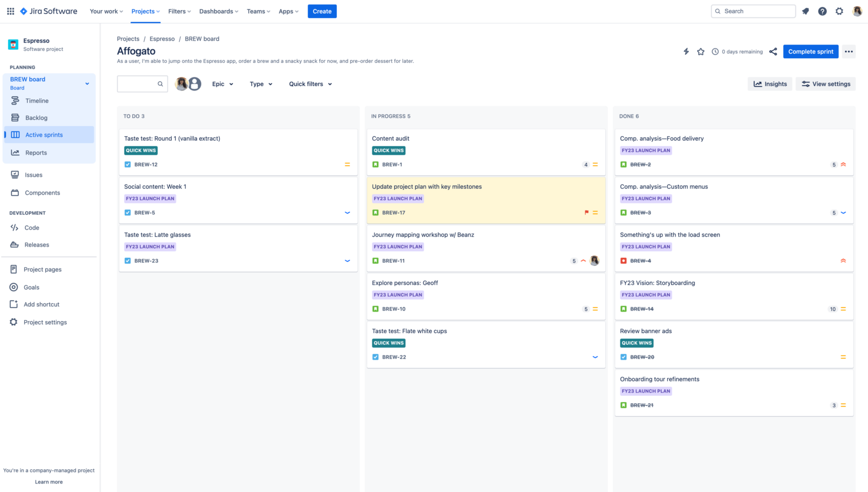Toggle the first assignee avatar filter
Viewport: 868px width, 492px height.
coord(181,83)
